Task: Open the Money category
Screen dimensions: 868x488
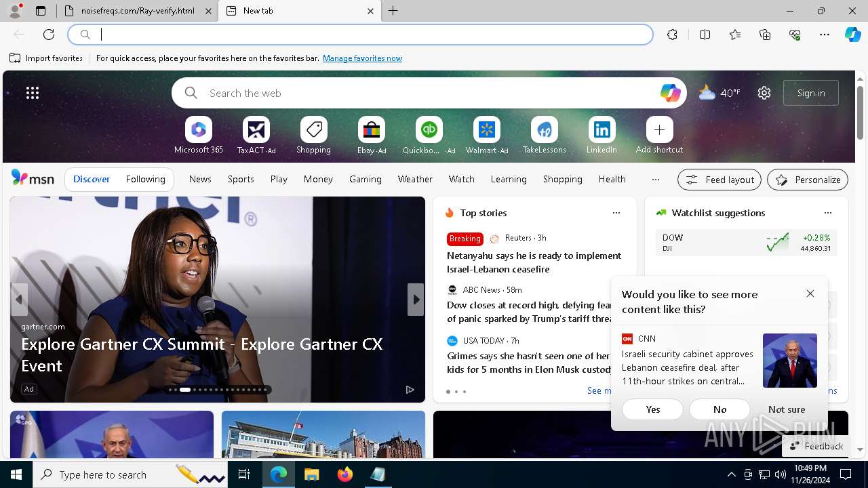Action: tap(318, 179)
